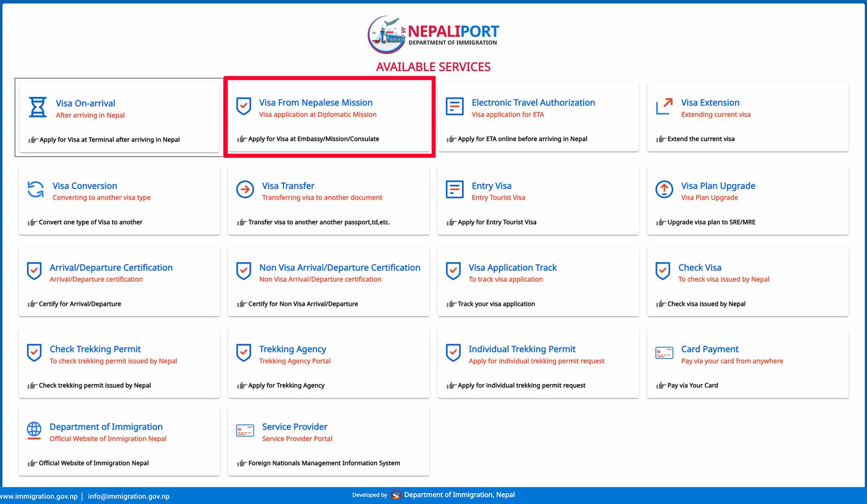Click the immigration.gov.np website link in footer

(x=39, y=496)
